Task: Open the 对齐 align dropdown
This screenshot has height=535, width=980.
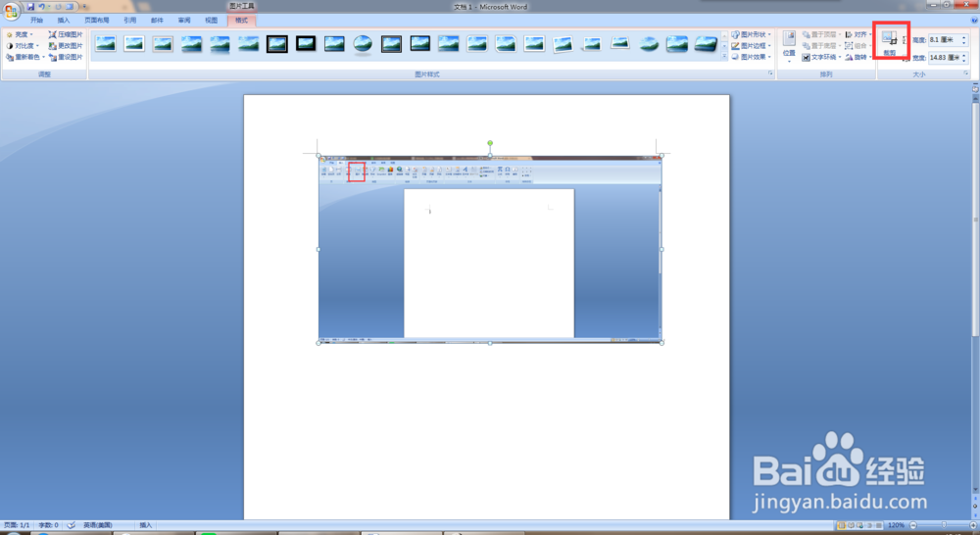Action: (858, 34)
